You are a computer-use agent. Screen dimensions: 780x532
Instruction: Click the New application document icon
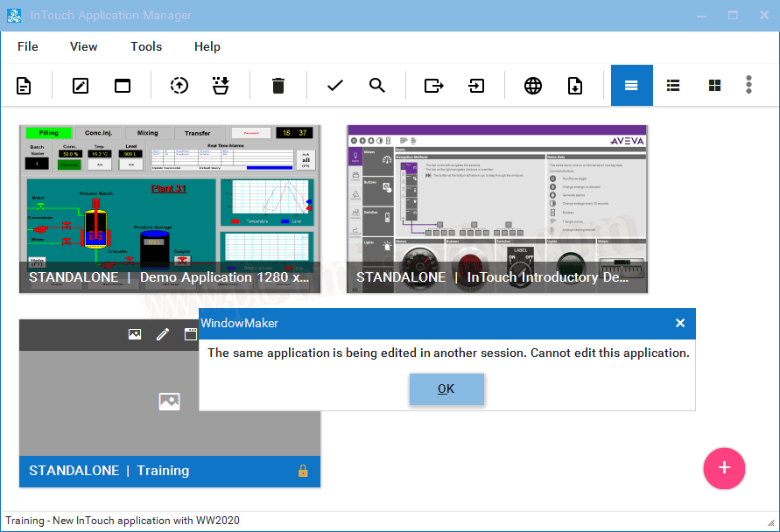click(x=24, y=86)
